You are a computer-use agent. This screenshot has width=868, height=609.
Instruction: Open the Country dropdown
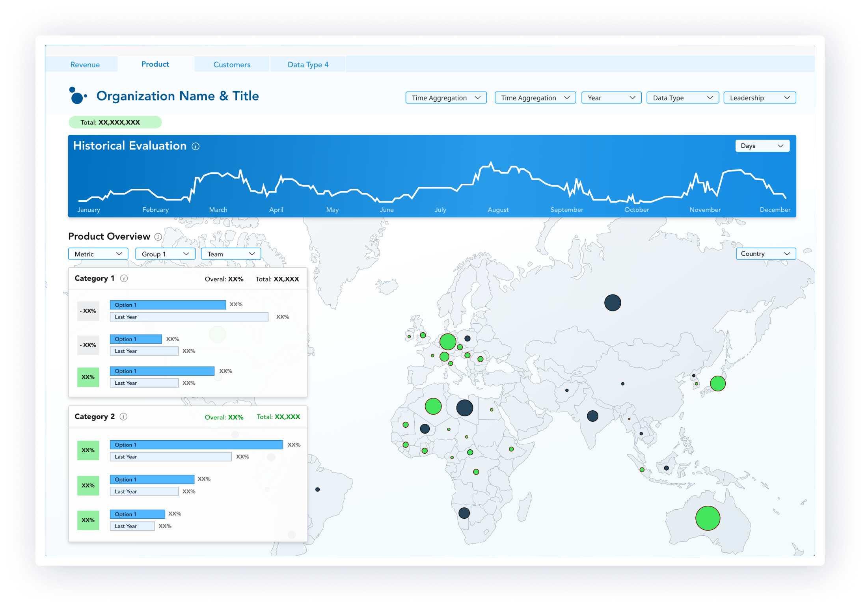[766, 254]
